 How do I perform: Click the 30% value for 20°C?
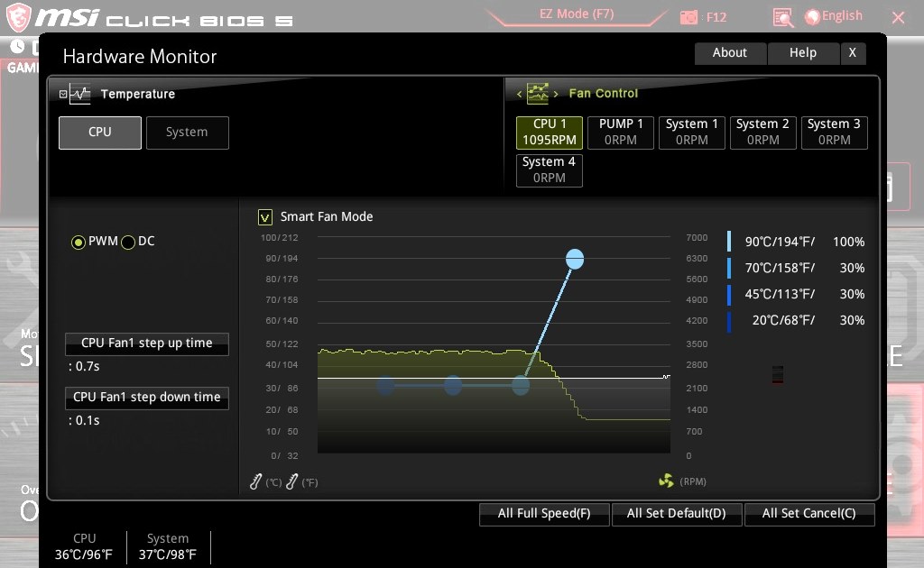pos(852,321)
